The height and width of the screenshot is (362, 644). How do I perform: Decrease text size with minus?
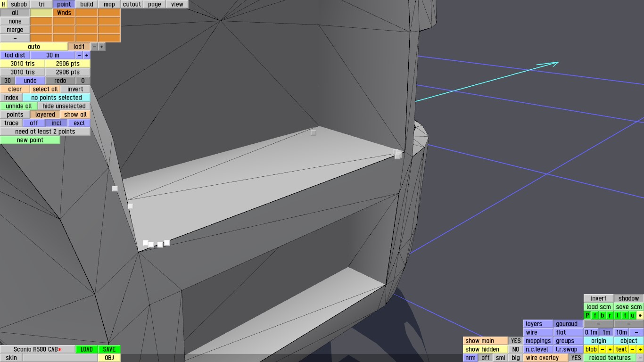pyautogui.click(x=633, y=349)
